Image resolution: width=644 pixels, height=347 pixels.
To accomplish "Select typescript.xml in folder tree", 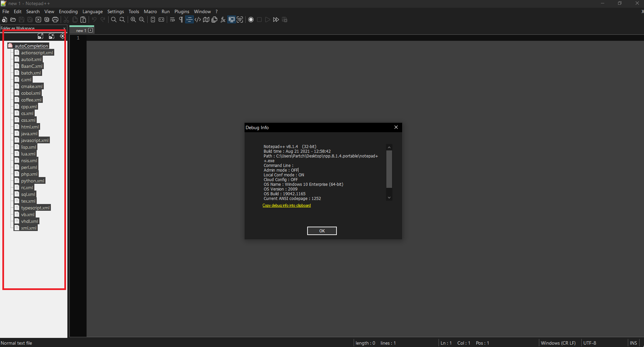I will click(x=35, y=208).
